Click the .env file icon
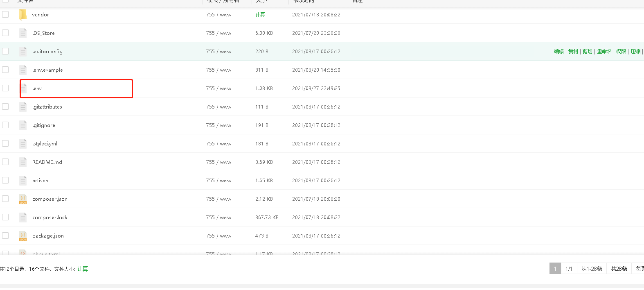Screen dimensions: 644x290 23,88
